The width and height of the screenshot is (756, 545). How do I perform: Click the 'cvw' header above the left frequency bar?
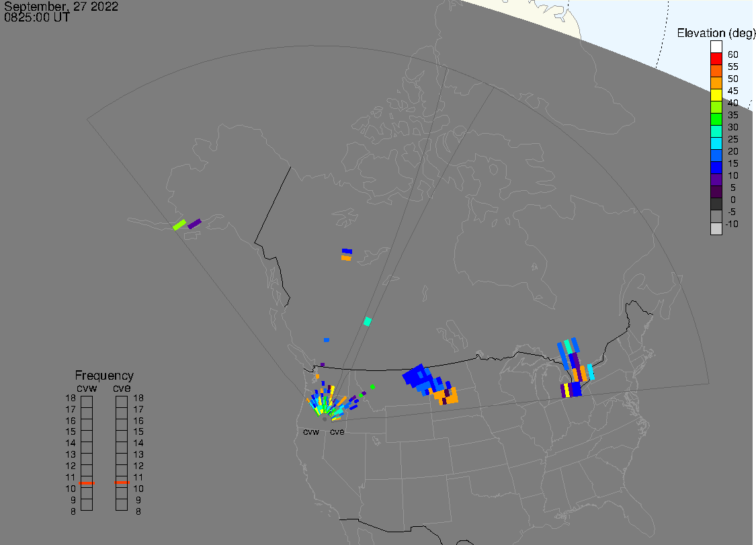pyautogui.click(x=87, y=388)
